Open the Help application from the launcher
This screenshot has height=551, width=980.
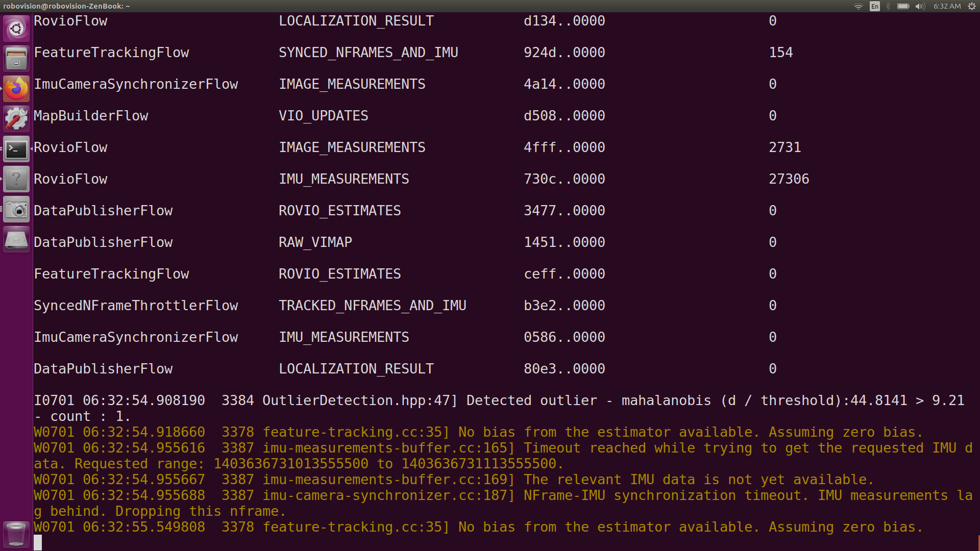point(16,179)
